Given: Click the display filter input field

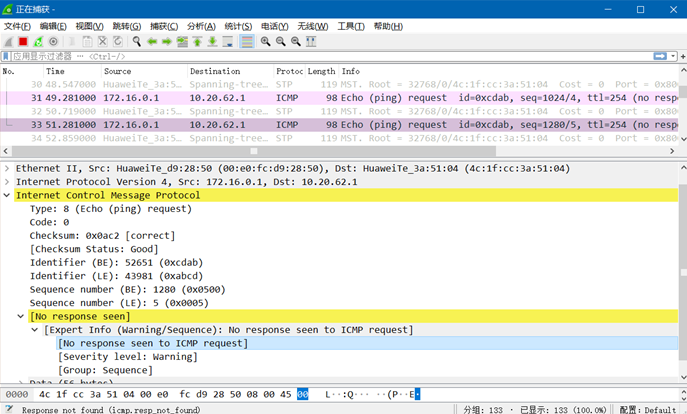Looking at the screenshot, I should point(331,56).
